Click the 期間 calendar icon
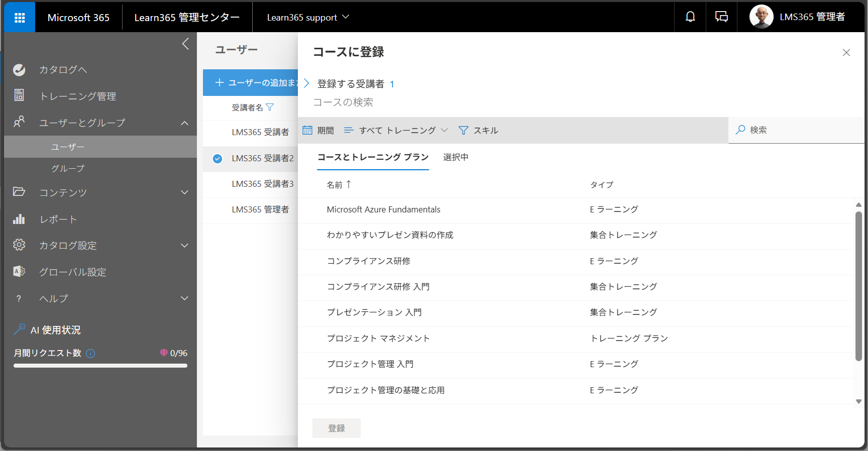 point(307,130)
